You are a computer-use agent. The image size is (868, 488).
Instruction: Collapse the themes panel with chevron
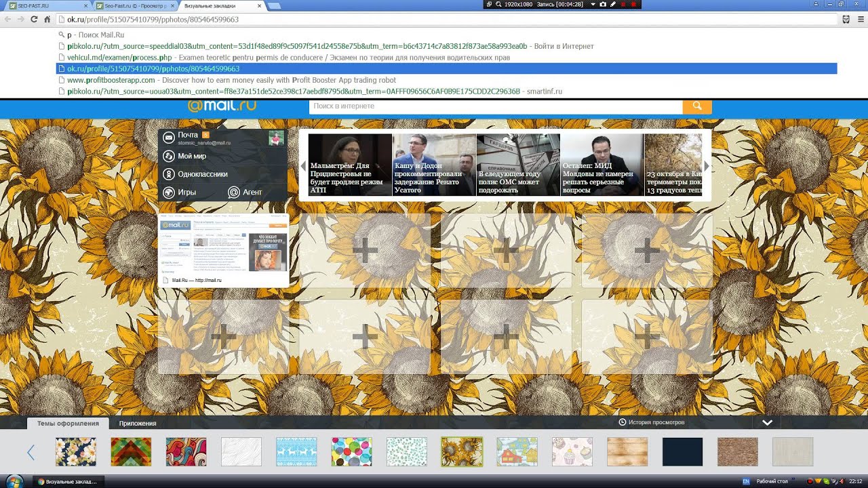767,422
